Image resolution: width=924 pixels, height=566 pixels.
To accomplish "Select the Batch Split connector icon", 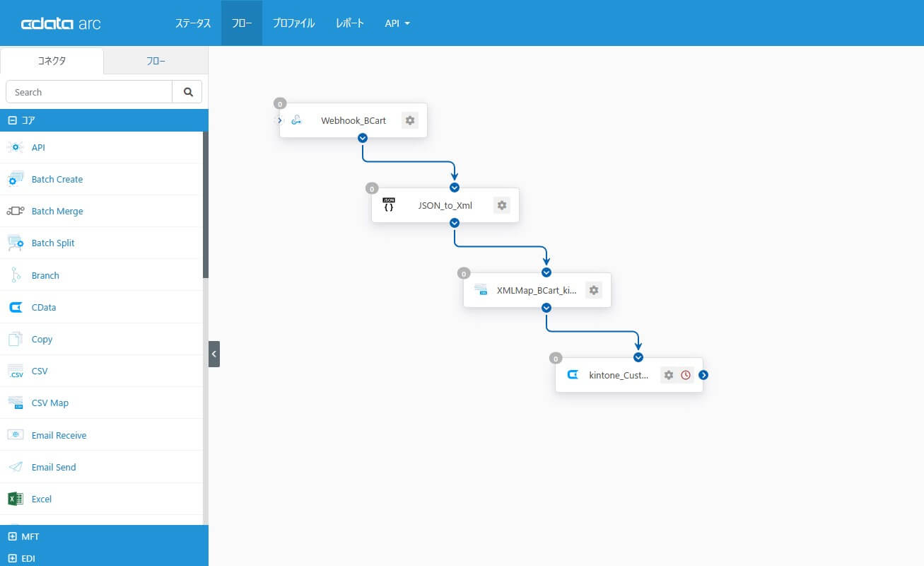I will tap(15, 243).
